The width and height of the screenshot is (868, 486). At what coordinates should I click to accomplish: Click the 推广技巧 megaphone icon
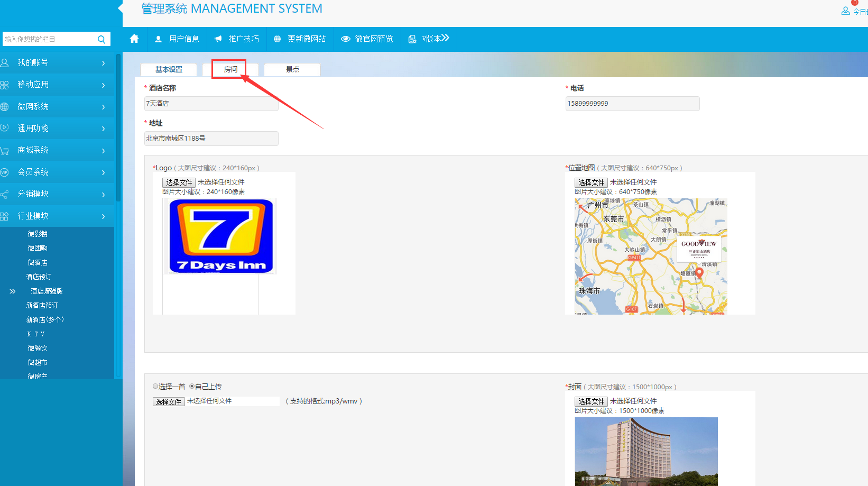coord(218,39)
